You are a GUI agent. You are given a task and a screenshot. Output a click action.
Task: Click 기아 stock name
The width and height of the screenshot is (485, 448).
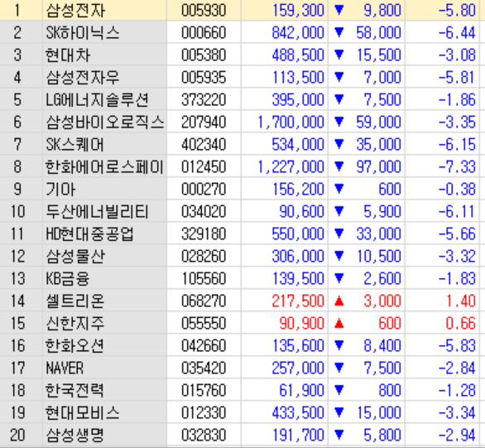click(x=60, y=189)
